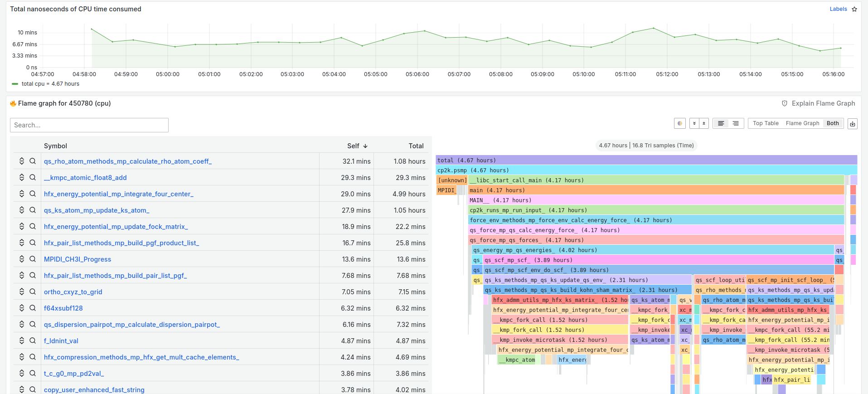Screen dimensions: 868x394
Task: Click the download flame graph icon
Action: coord(853,124)
